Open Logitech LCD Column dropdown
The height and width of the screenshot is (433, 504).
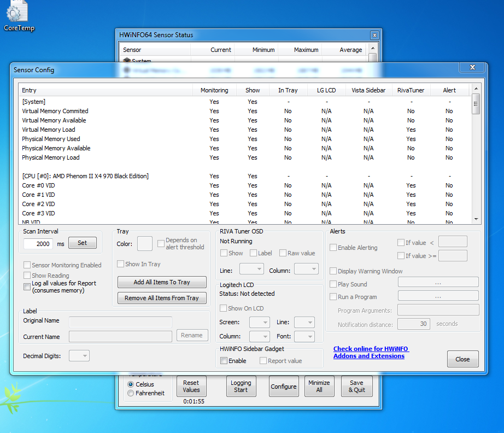[260, 336]
